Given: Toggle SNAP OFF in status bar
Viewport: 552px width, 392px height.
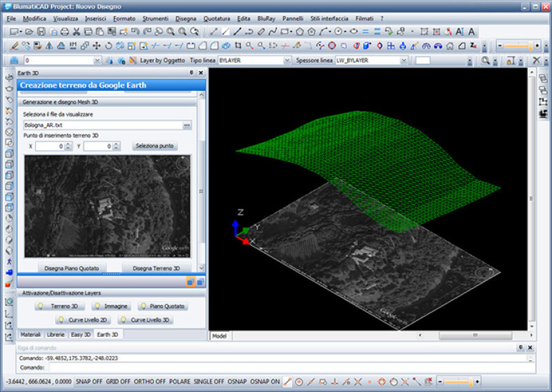Looking at the screenshot, I should pos(89,382).
